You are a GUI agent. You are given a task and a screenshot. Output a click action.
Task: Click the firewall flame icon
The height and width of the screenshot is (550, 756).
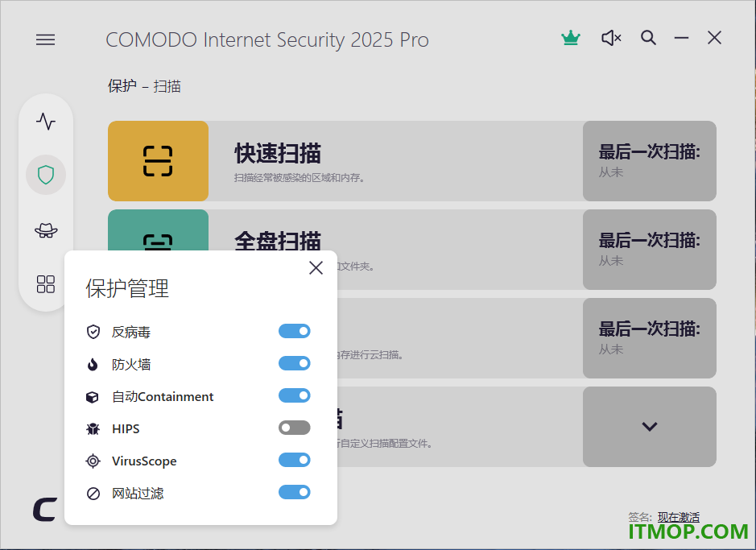[93, 365]
